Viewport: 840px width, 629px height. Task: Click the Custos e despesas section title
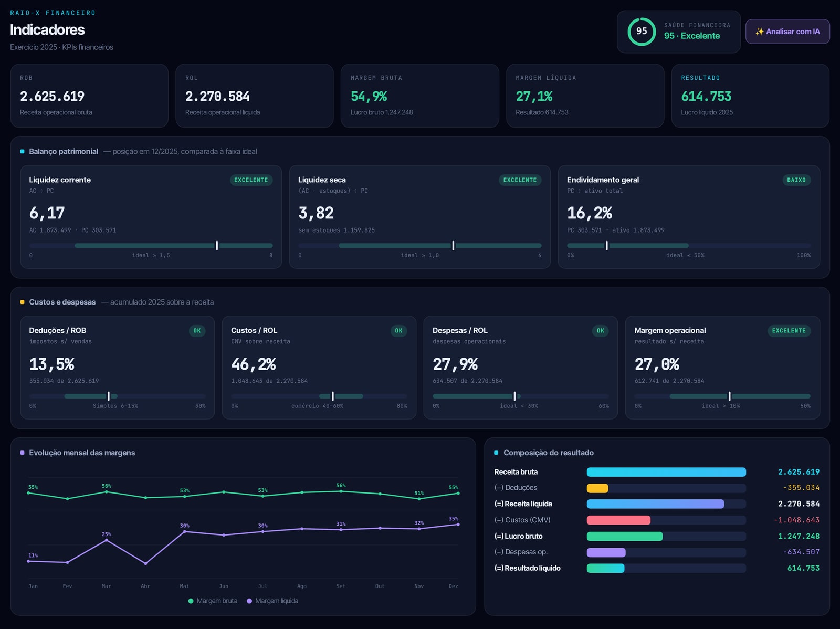click(x=62, y=302)
